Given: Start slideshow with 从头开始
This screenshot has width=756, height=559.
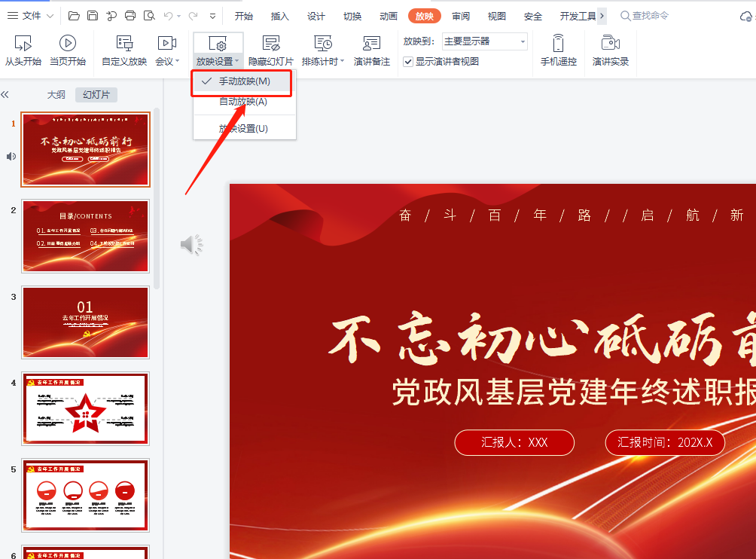Looking at the screenshot, I should point(23,50).
